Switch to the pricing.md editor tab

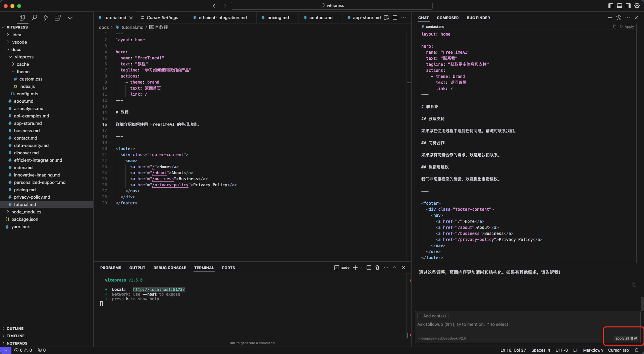click(278, 18)
